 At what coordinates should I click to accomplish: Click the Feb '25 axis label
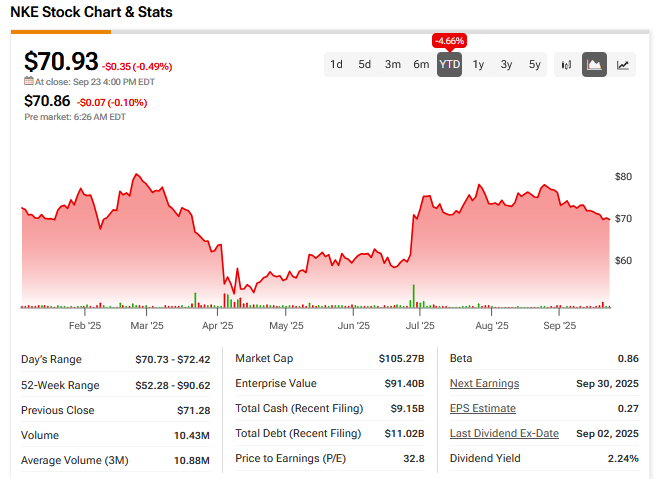coord(85,326)
